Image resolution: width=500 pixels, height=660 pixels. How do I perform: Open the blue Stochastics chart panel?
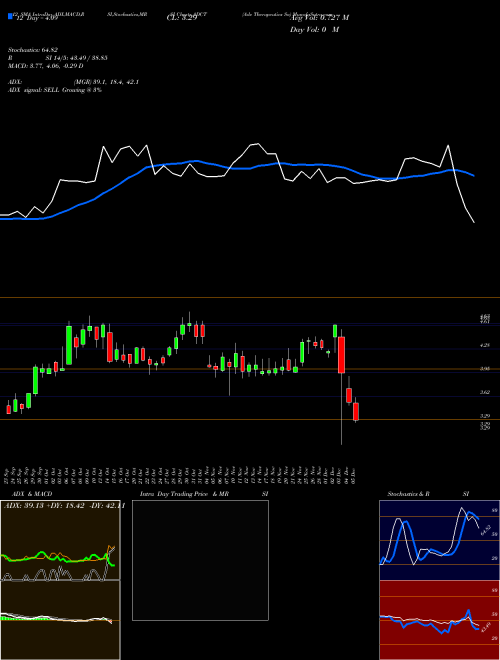pyautogui.click(x=439, y=540)
